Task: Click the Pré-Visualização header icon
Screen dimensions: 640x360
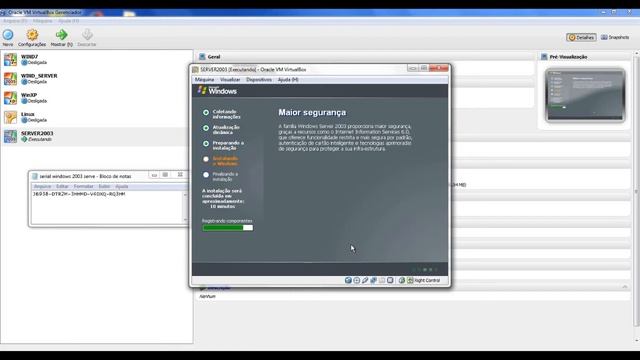Action: [544, 57]
